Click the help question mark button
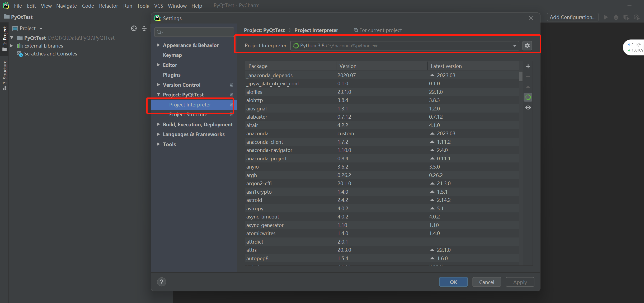This screenshot has height=303, width=644. coord(162,282)
